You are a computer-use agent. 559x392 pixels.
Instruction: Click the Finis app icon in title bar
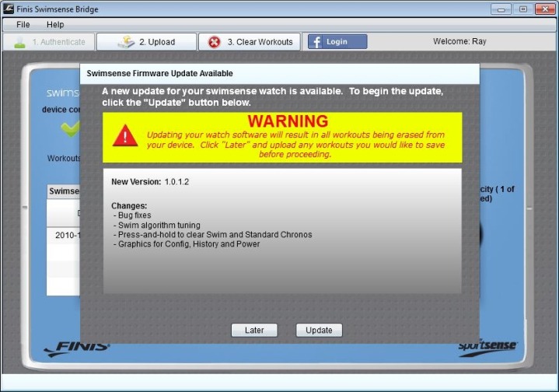[x=8, y=9]
